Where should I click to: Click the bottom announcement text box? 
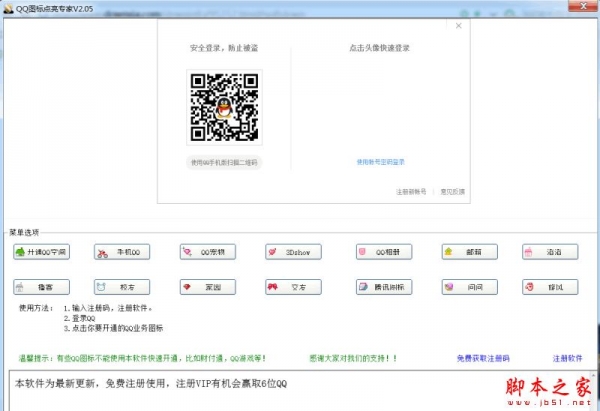click(300, 390)
